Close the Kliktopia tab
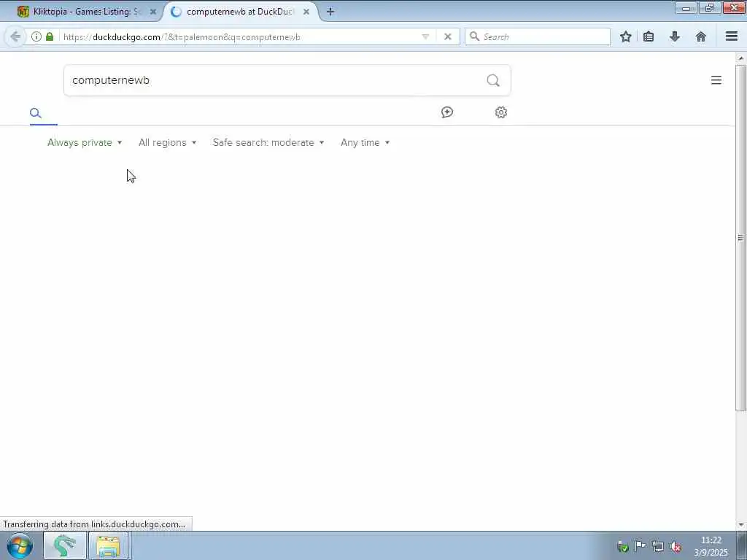 point(153,12)
